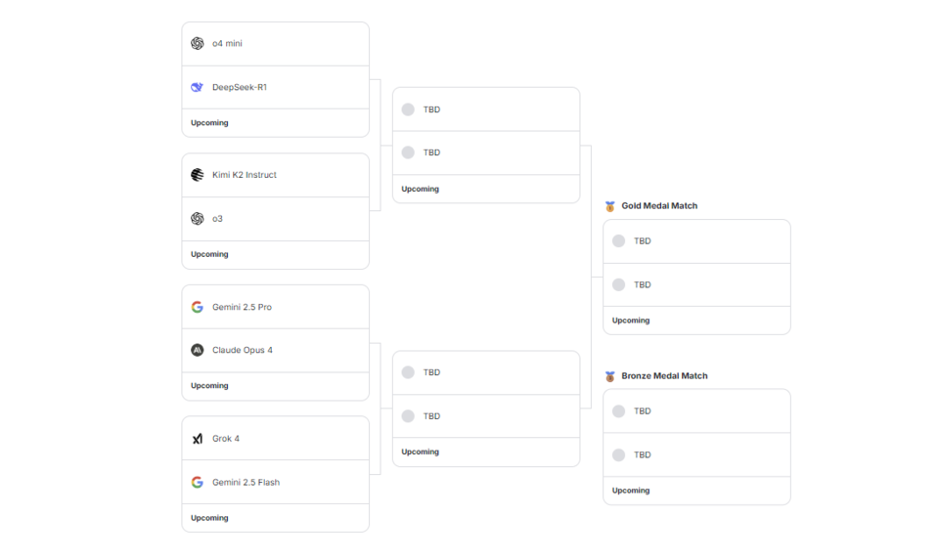Open the Gemini 2.5 Flash entry
The width and height of the screenshot is (939, 560).
point(246,482)
